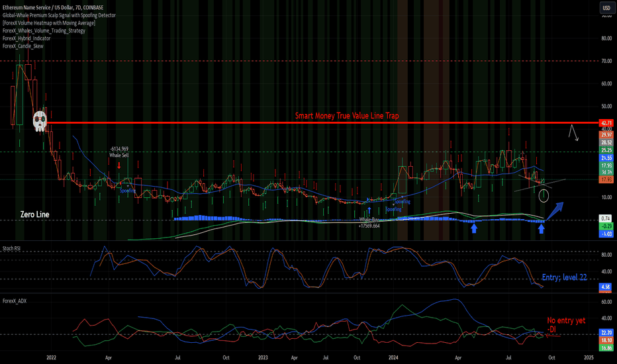The image size is (617, 364).
Task: Click the blue 21.55 price label
Action: tap(606, 158)
